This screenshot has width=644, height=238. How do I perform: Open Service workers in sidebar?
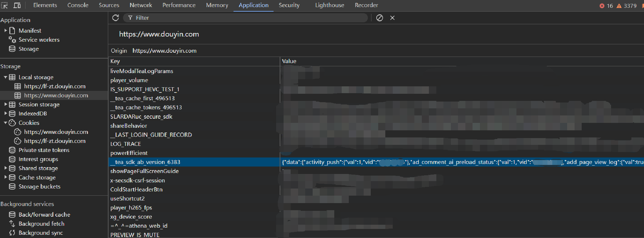pyautogui.click(x=39, y=40)
